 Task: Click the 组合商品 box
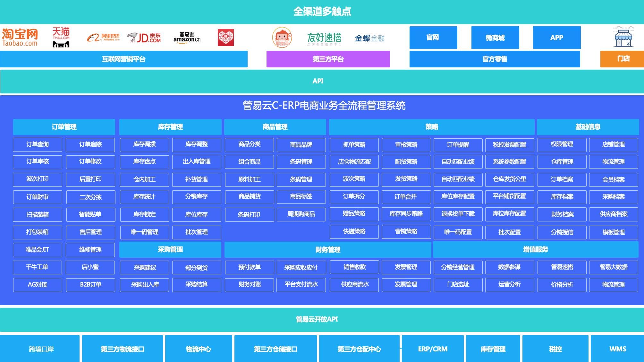click(x=250, y=162)
